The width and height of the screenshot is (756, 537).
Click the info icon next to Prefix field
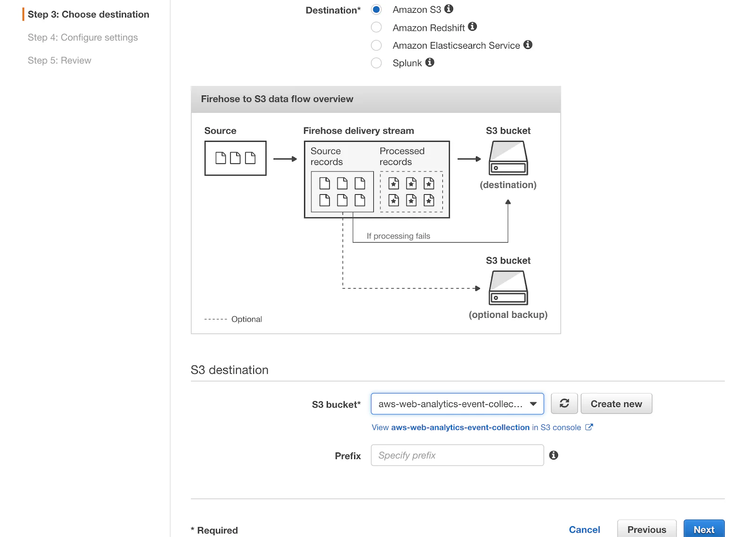coord(554,455)
